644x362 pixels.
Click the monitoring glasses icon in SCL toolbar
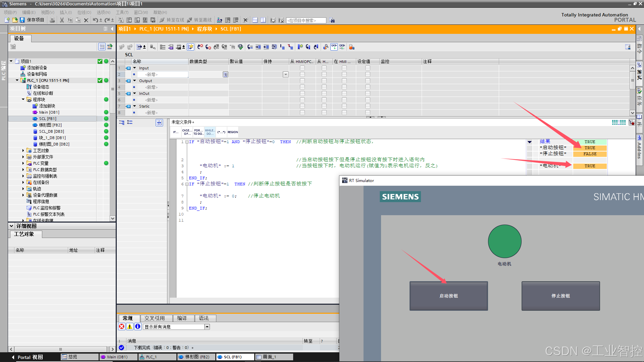tap(334, 47)
